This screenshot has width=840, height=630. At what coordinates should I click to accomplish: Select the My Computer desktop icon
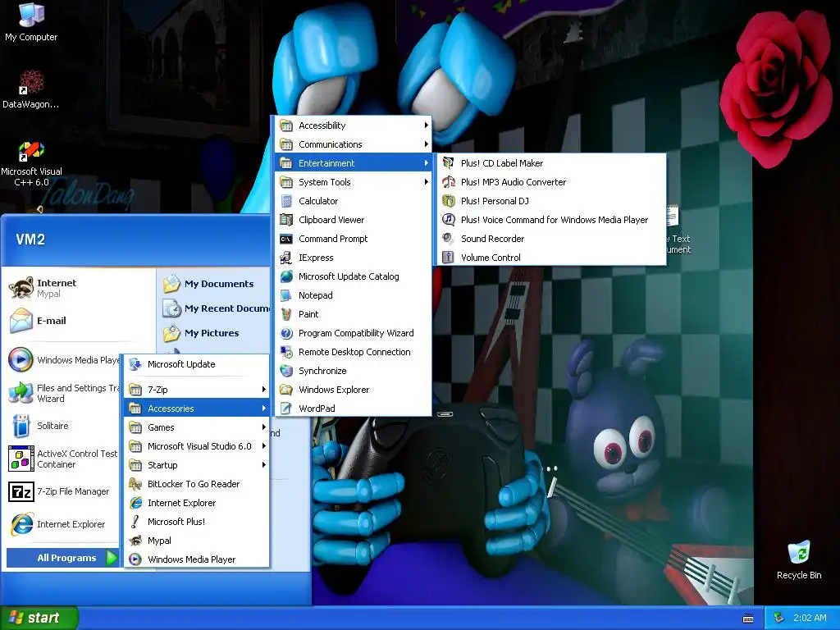click(x=31, y=21)
